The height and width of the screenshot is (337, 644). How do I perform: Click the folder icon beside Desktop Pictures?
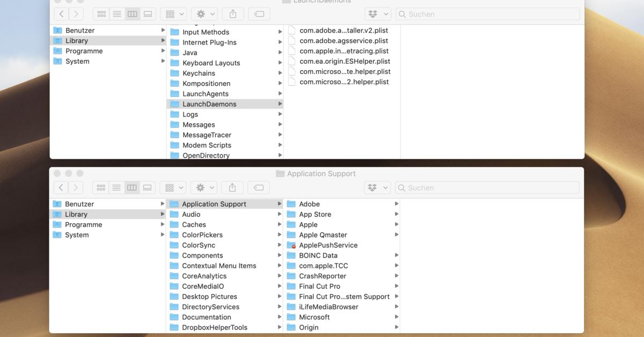(x=174, y=297)
